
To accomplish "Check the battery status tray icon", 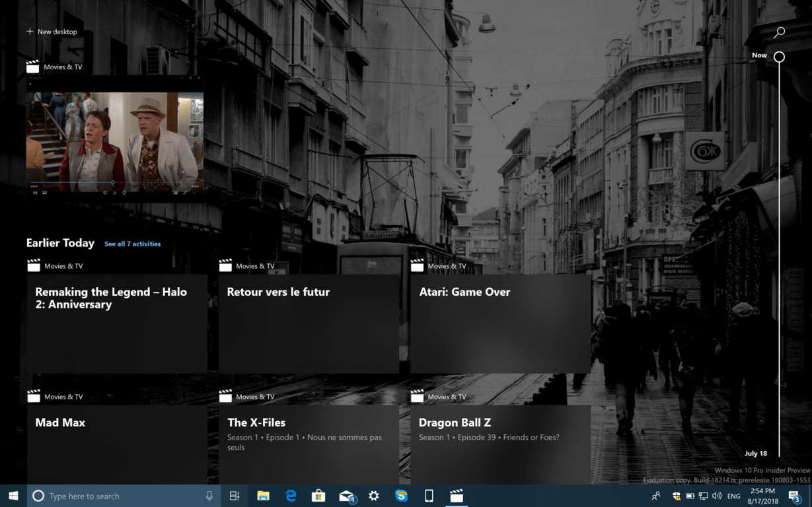I will click(x=690, y=496).
